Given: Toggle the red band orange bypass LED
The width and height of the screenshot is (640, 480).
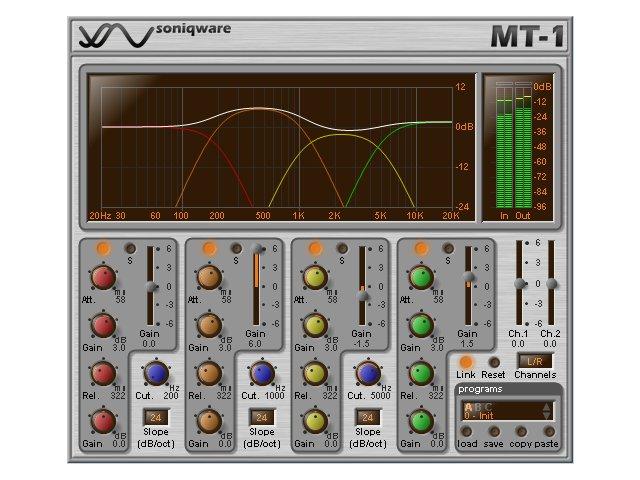Looking at the screenshot, I should [103, 248].
